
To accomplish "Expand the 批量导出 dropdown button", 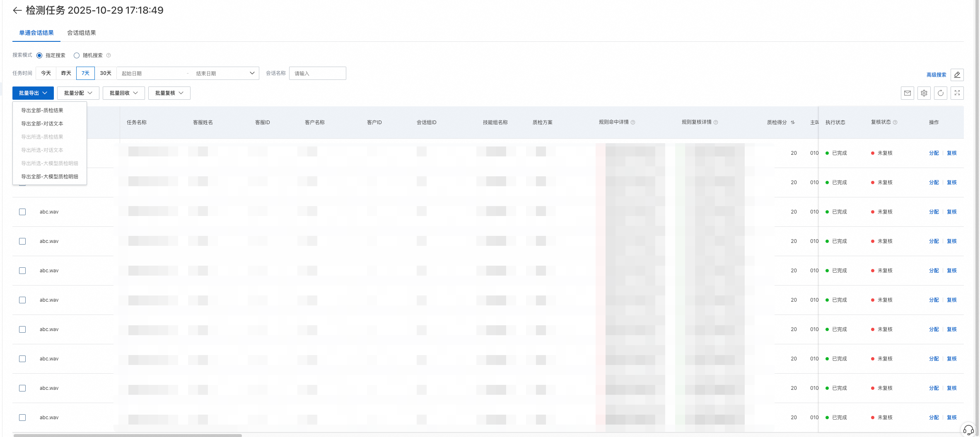I will (33, 93).
